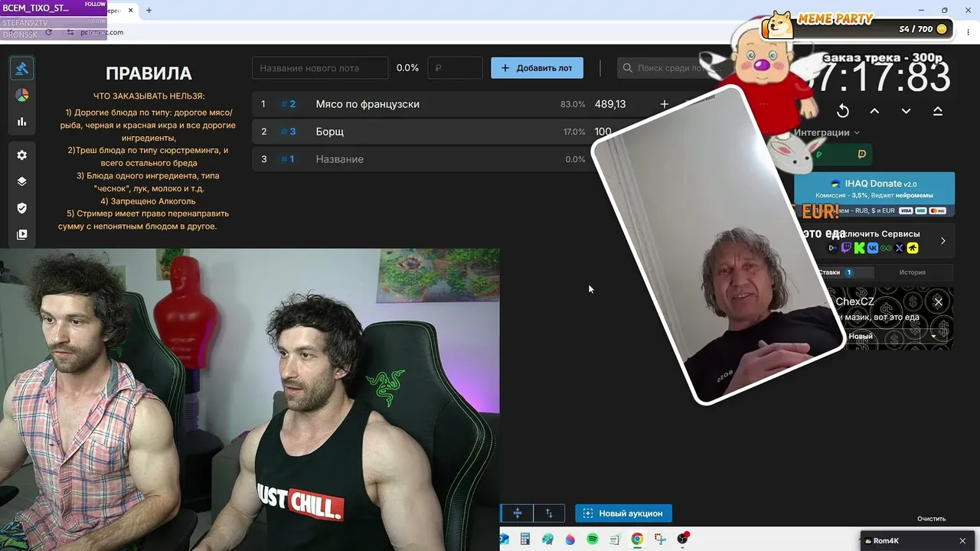Open the pie chart wheel page
Viewport: 980px width, 551px height.
click(x=22, y=96)
